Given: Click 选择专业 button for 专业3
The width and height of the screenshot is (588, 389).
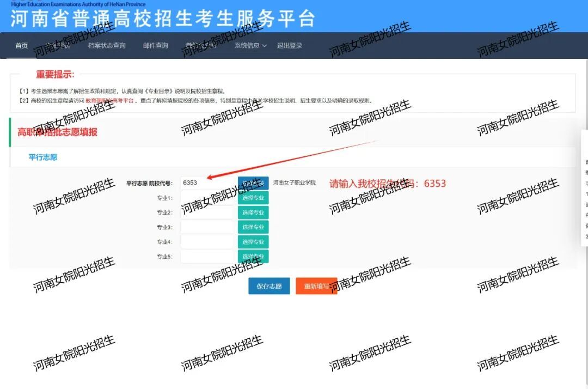Looking at the screenshot, I should [x=253, y=227].
